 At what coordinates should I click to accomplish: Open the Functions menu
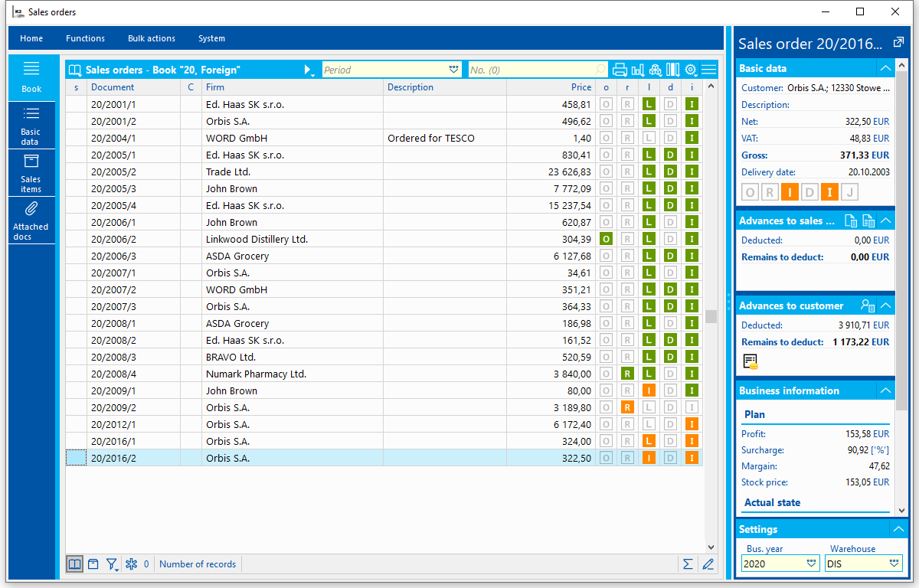point(85,38)
